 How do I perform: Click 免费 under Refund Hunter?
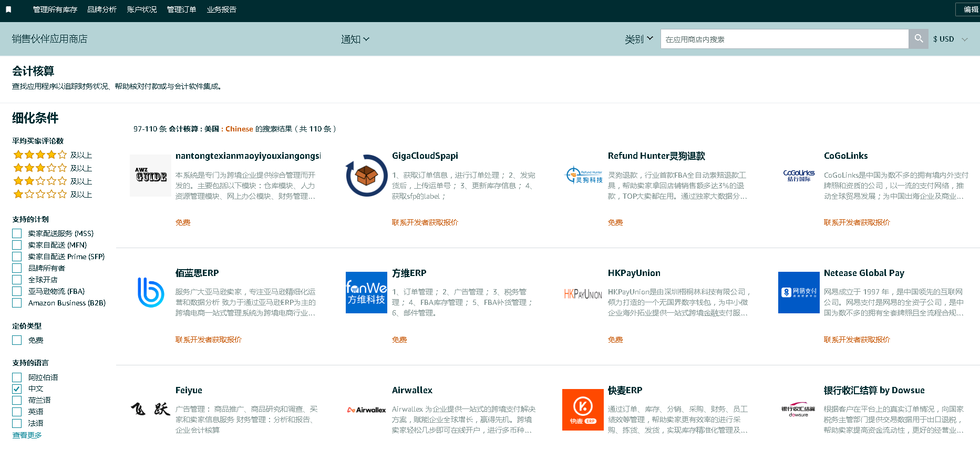point(615,222)
